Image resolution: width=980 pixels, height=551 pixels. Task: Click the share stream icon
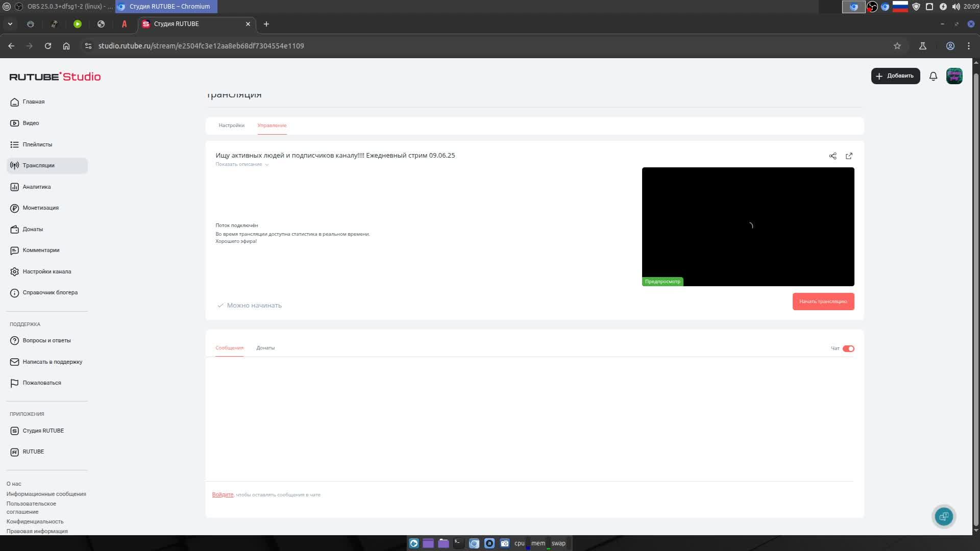[x=832, y=156]
